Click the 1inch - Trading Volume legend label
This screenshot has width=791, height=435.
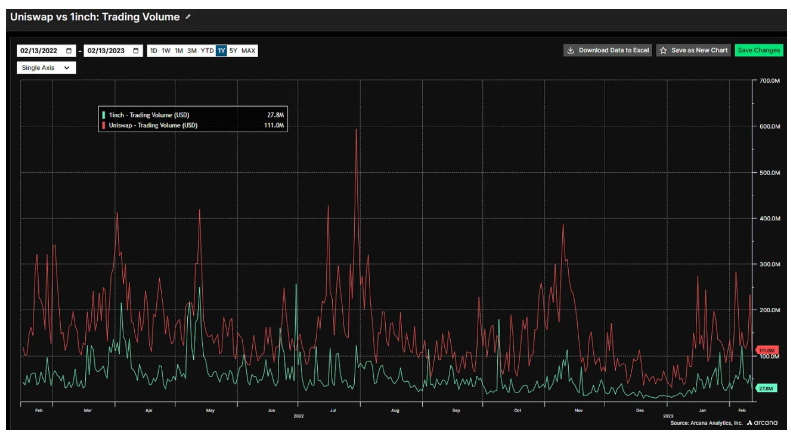149,115
